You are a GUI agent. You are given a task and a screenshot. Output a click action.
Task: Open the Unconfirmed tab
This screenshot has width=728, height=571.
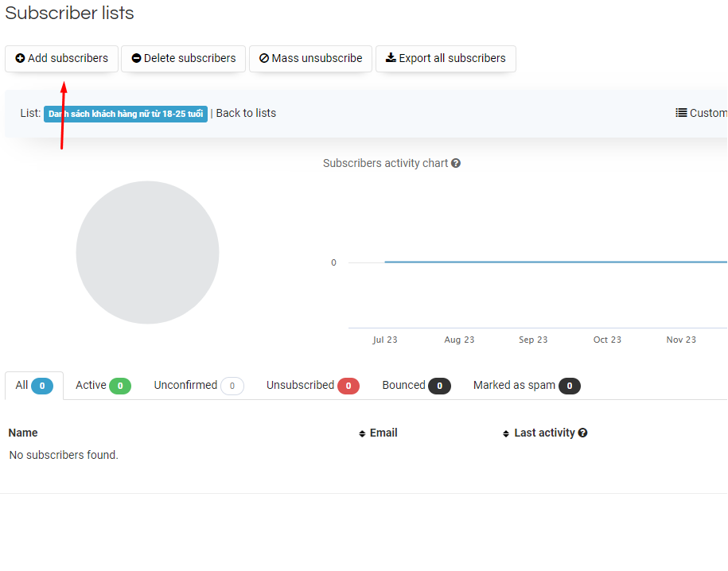198,386
